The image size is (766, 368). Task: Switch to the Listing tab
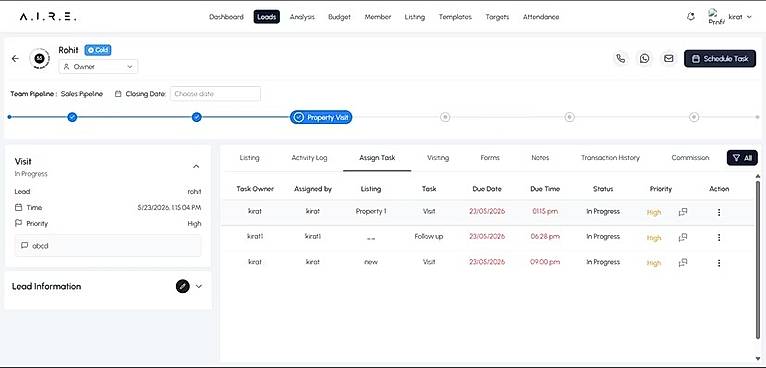click(249, 158)
